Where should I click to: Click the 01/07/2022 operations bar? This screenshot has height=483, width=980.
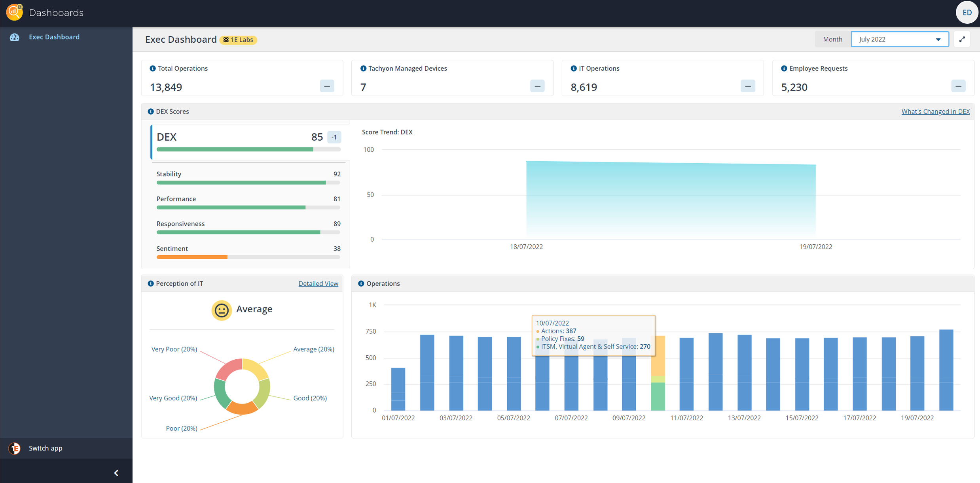point(398,389)
